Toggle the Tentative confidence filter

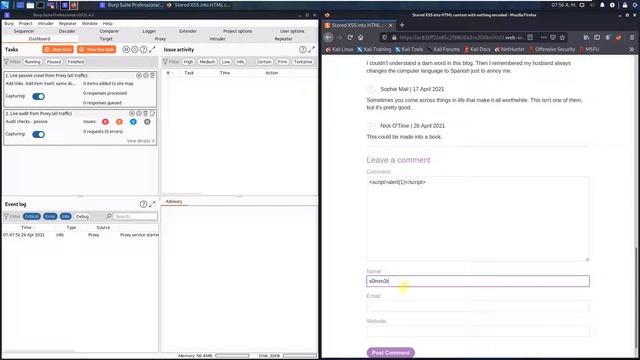303,62
